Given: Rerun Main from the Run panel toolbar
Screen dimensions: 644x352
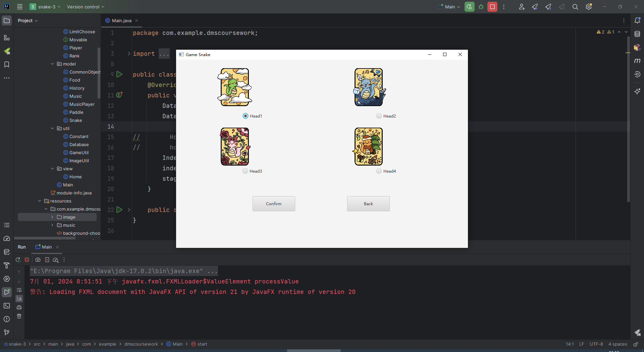Looking at the screenshot, I should (18, 260).
